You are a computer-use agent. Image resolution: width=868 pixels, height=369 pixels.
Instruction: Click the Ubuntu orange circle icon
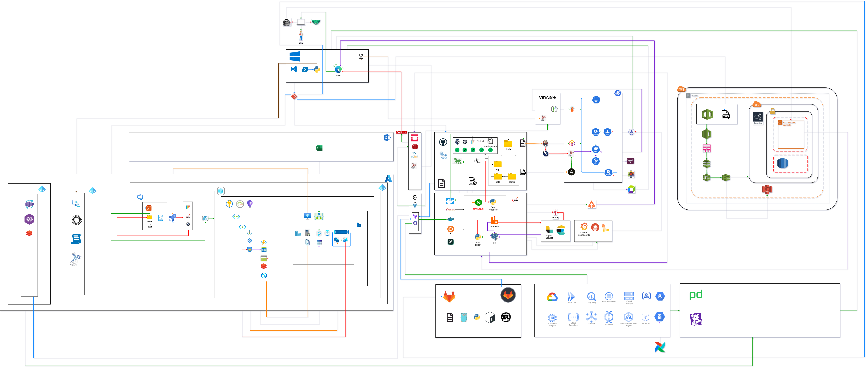point(451,229)
